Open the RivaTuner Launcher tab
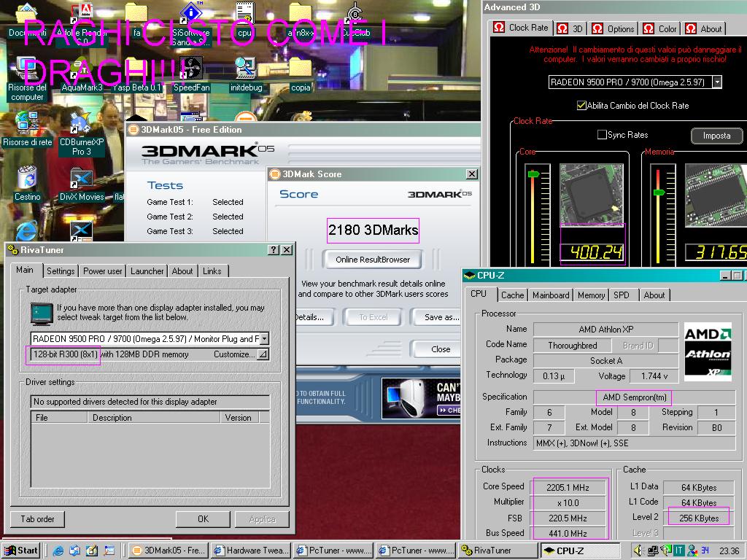The width and height of the screenshot is (747, 560). pyautogui.click(x=147, y=271)
